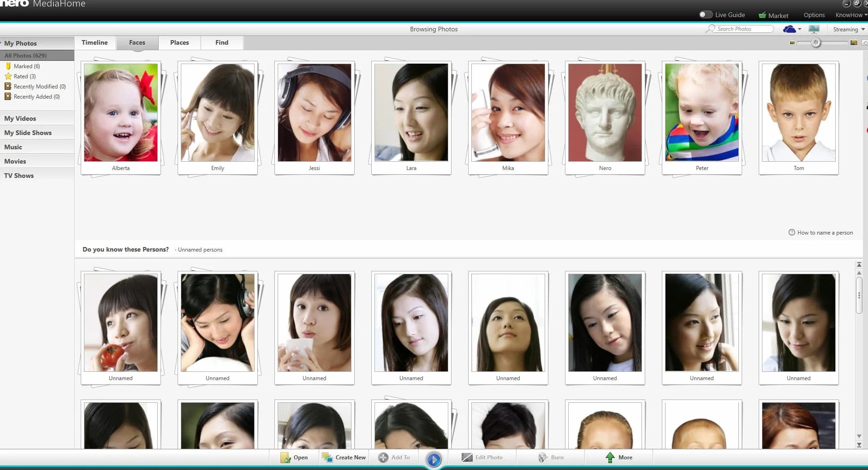Switch to the Timeline tab
This screenshot has height=470, width=868.
pyautogui.click(x=95, y=42)
